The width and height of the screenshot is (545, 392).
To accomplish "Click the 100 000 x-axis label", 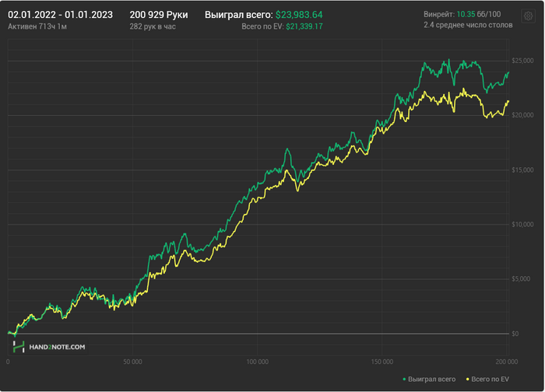I will coord(257,362).
